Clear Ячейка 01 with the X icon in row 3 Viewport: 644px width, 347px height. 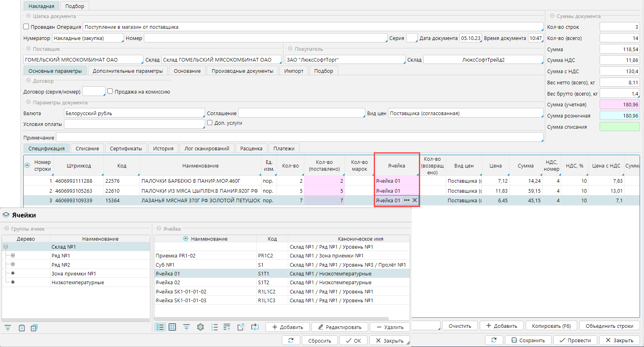(415, 200)
